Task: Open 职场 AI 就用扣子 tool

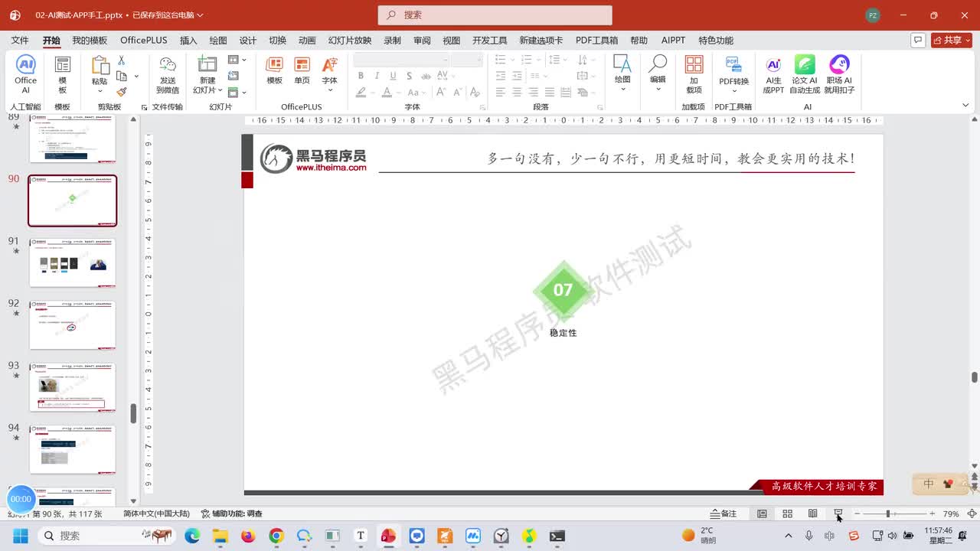Action: point(839,74)
